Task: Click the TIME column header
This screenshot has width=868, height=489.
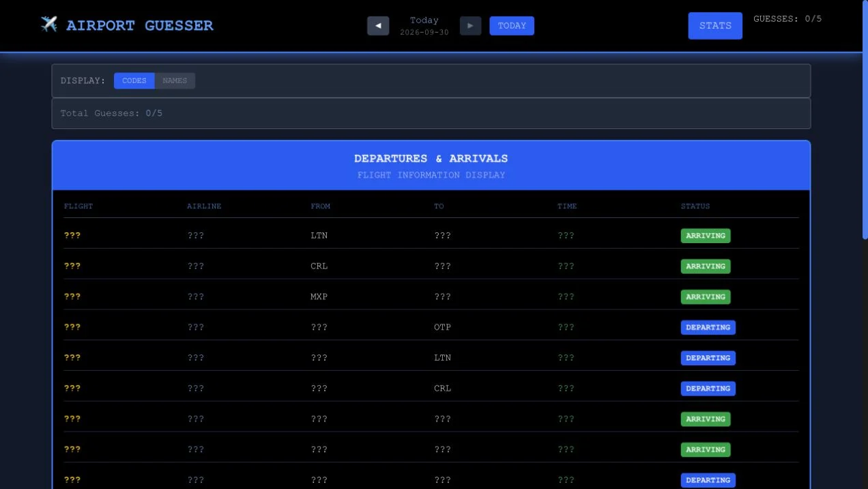Action: [x=567, y=206]
